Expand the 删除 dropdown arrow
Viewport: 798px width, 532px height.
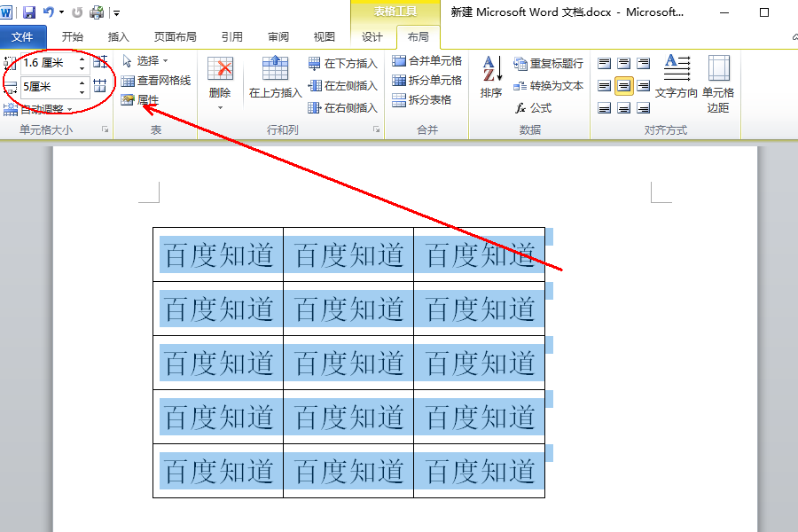coord(221,108)
